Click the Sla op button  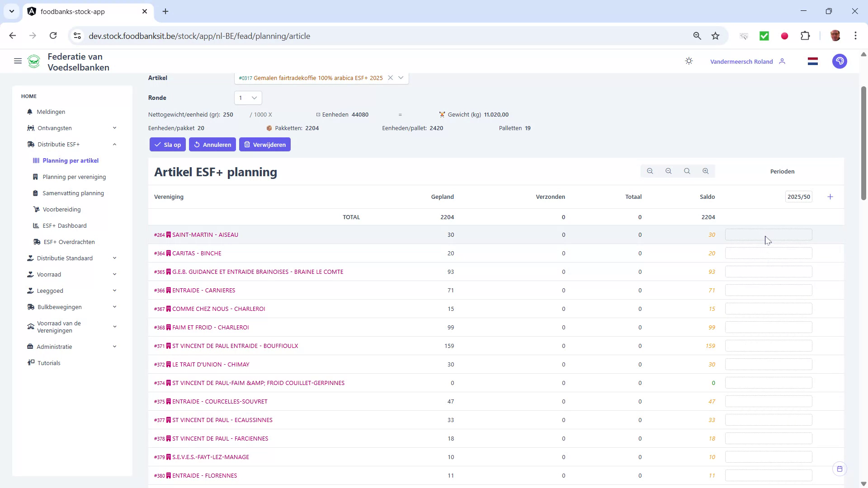point(167,145)
